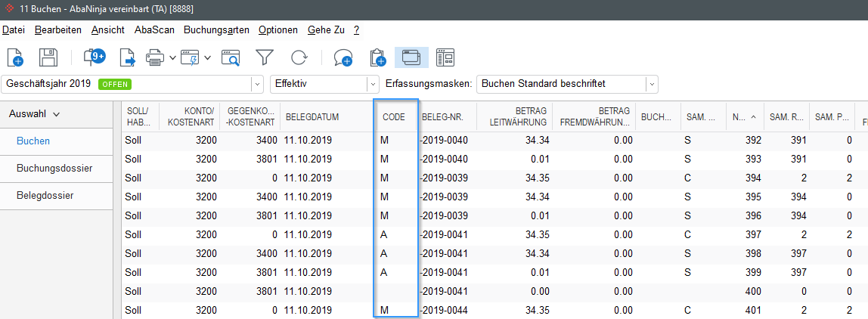This screenshot has width=868, height=319.
Task: Open the Buchungsarten menu
Action: tap(216, 30)
